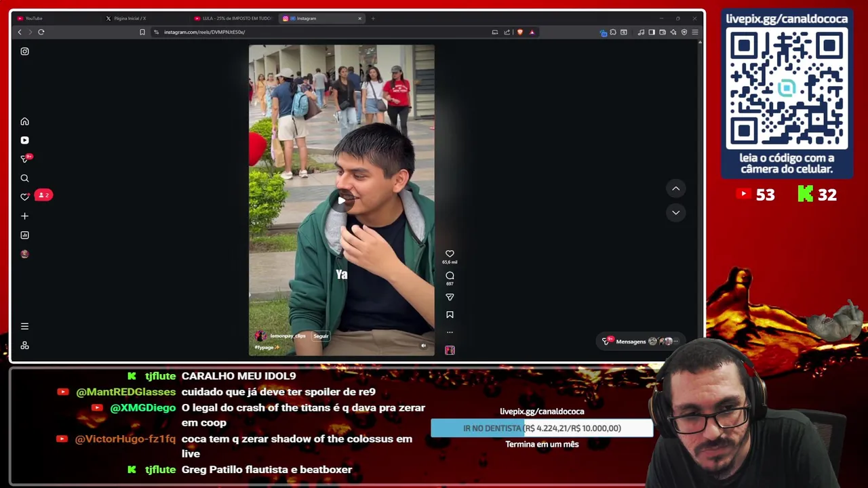Play the paused reel video
Viewport: 868px width, 488px height.
point(341,200)
